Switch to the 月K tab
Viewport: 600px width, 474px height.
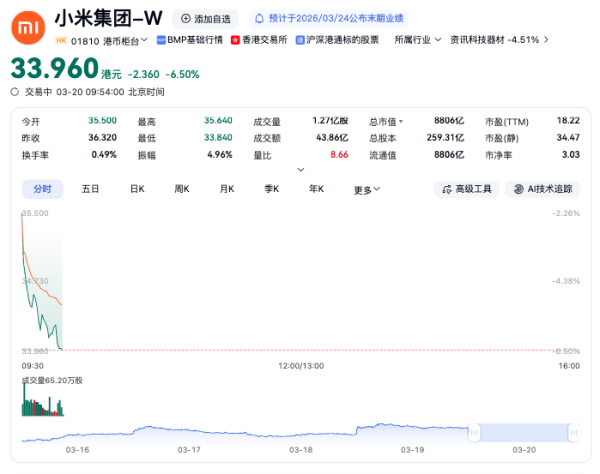pos(227,189)
